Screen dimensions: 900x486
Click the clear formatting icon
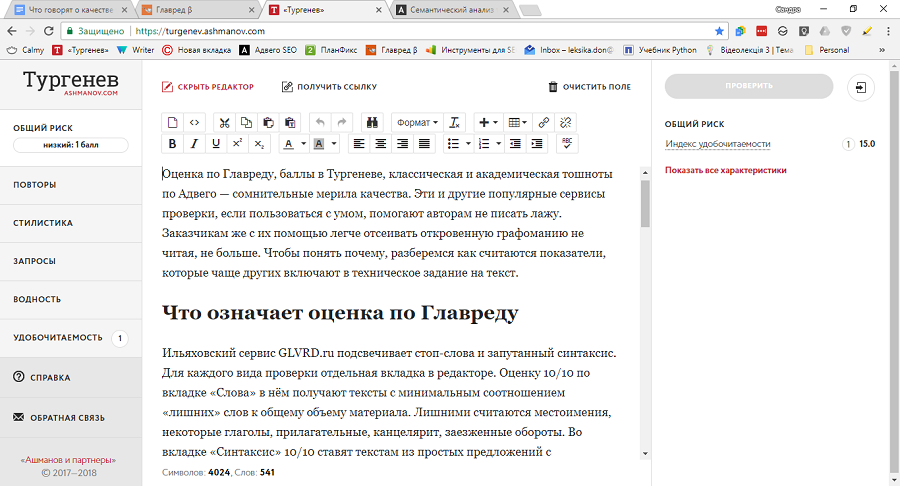tap(454, 122)
